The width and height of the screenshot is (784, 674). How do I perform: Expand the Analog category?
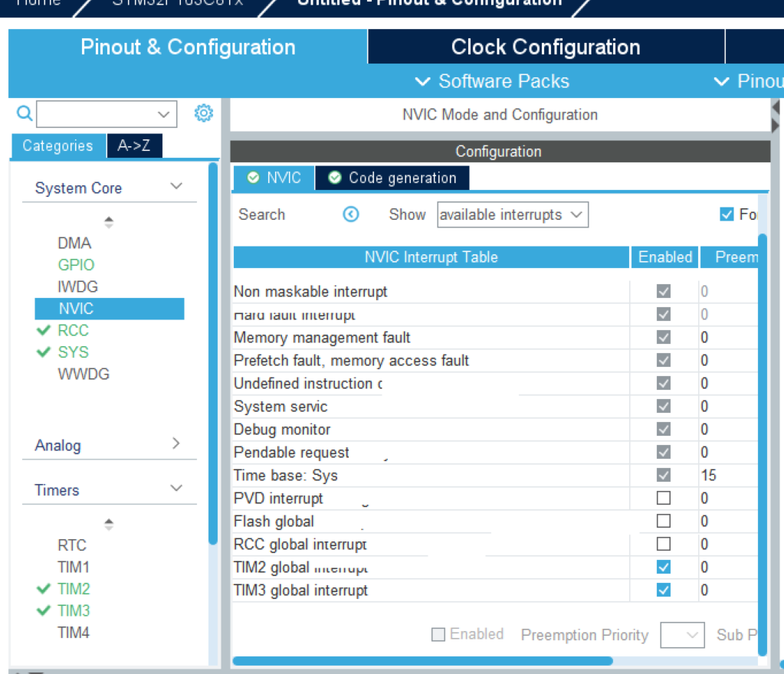pyautogui.click(x=176, y=443)
